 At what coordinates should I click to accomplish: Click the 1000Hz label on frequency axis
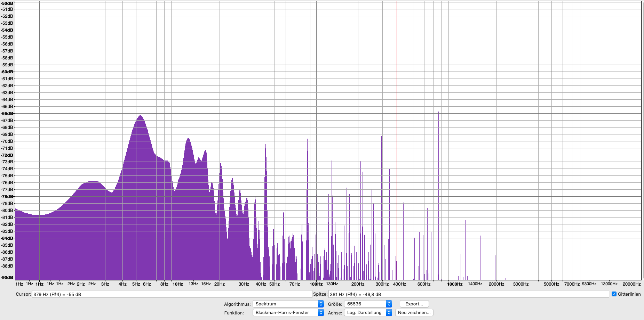pos(455,284)
